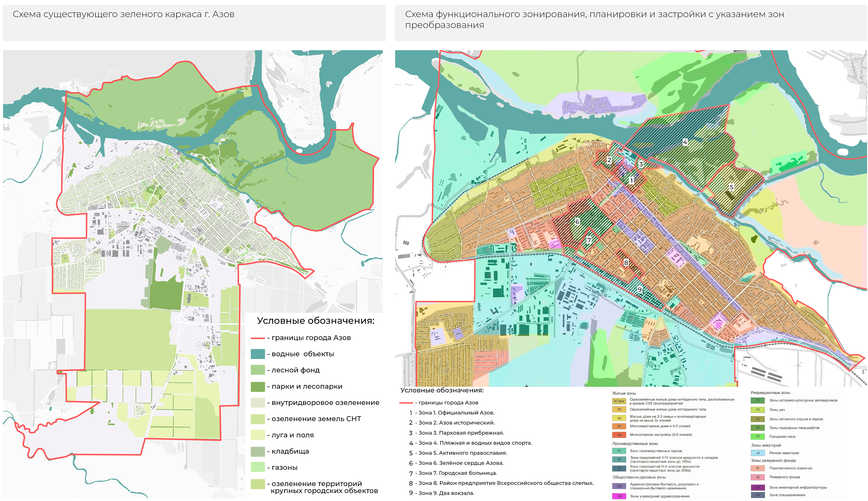Click the ОД2 healthcare zone swatch
Viewport: 868px width, 501px height.
619,496
